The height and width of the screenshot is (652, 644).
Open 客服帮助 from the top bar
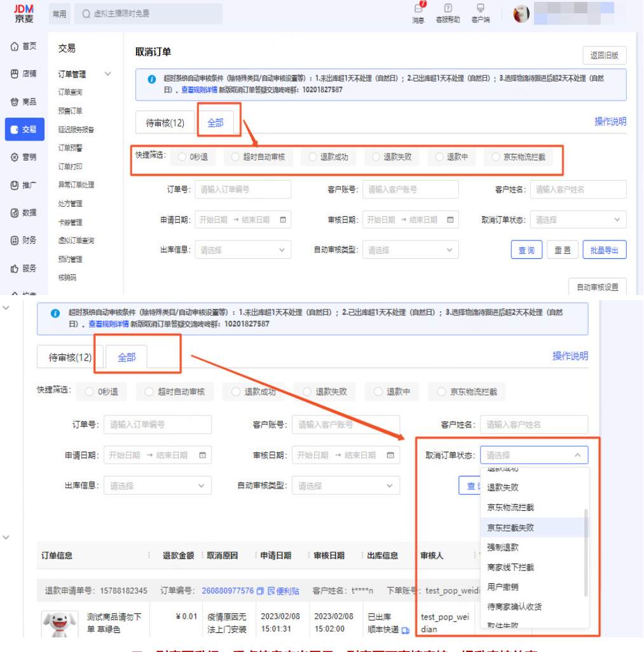point(447,14)
